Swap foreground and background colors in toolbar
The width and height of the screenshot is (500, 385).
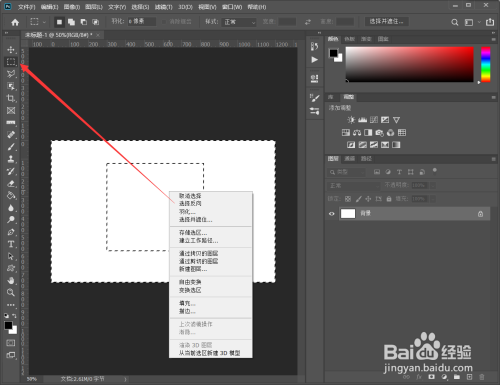14,315
